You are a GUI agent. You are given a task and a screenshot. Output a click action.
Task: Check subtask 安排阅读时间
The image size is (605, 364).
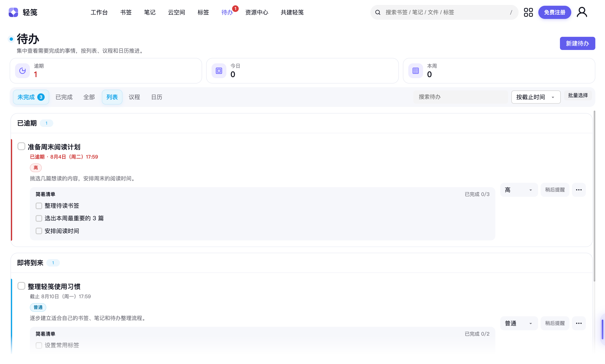point(39,231)
